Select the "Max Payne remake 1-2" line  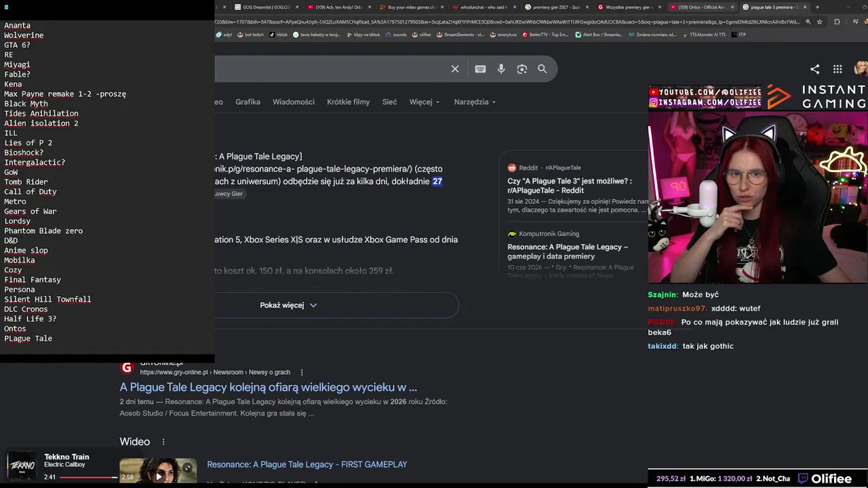pos(65,94)
